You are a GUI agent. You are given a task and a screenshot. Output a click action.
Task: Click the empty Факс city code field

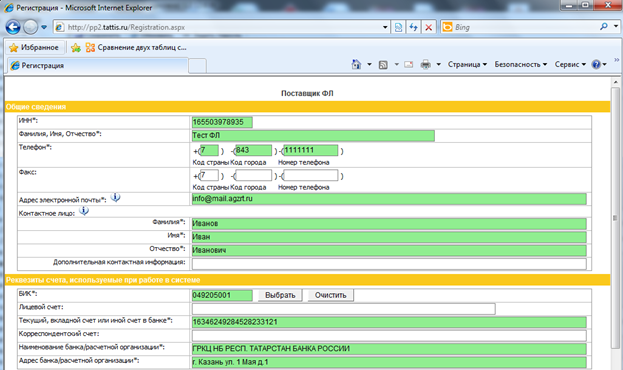(253, 175)
